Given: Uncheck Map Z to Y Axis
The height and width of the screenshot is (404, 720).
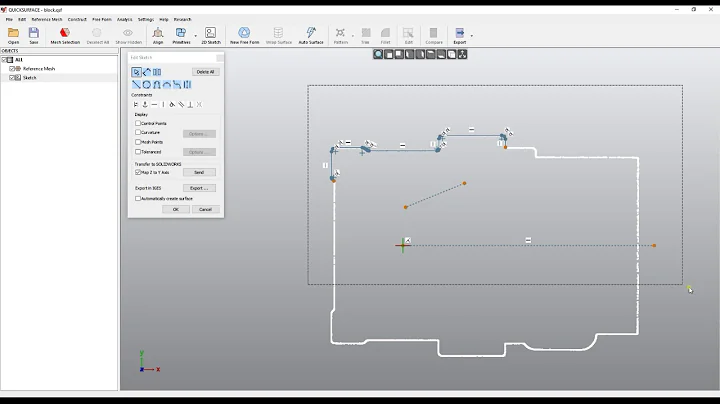Looking at the screenshot, I should point(138,172).
